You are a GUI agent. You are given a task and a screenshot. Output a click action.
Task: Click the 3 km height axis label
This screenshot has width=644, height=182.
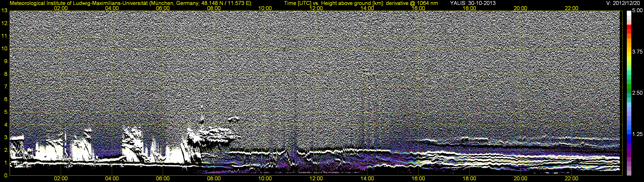6,138
